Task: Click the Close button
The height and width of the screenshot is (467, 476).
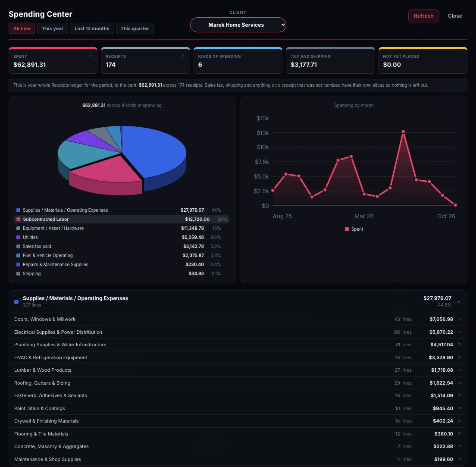Action: tap(455, 16)
